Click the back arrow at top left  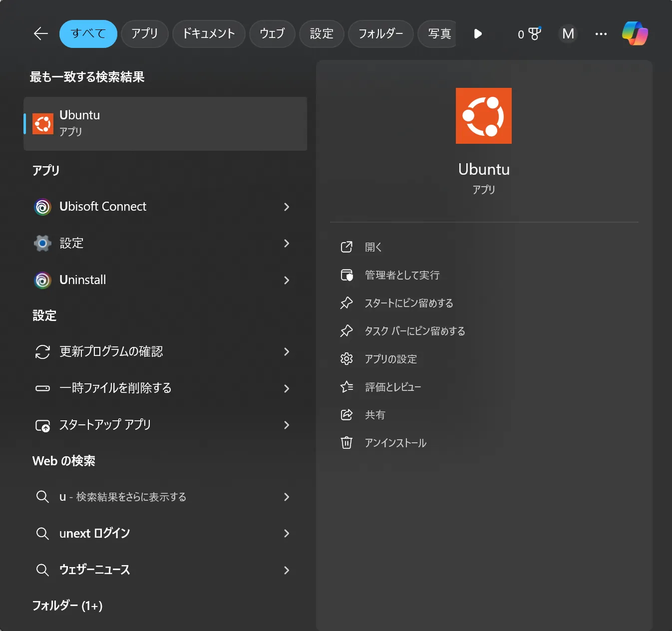40,34
